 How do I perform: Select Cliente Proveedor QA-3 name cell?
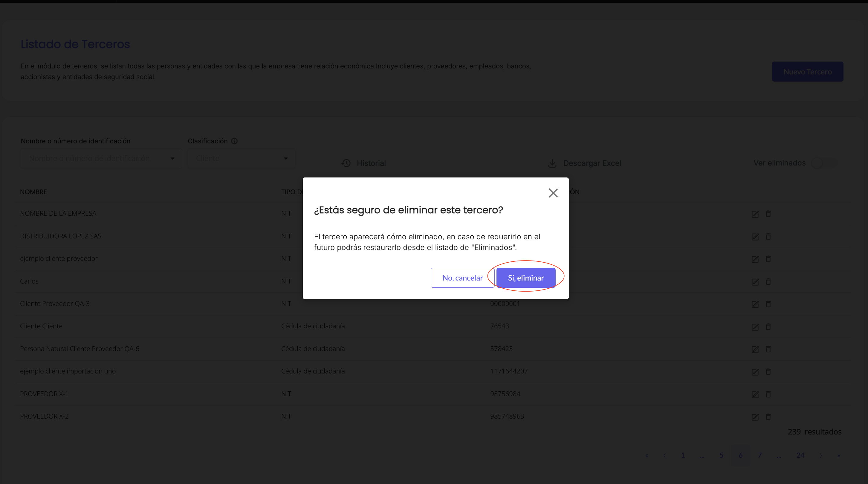(55, 304)
